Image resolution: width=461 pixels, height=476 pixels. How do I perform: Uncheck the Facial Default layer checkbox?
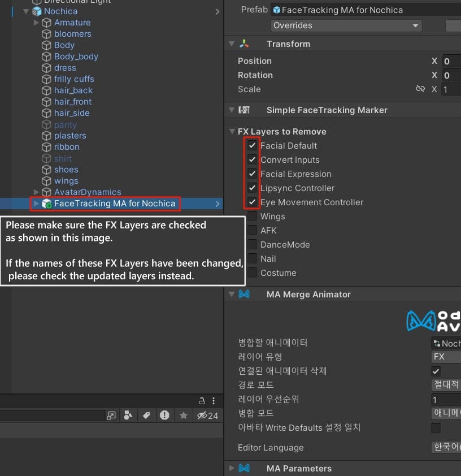pyautogui.click(x=253, y=145)
